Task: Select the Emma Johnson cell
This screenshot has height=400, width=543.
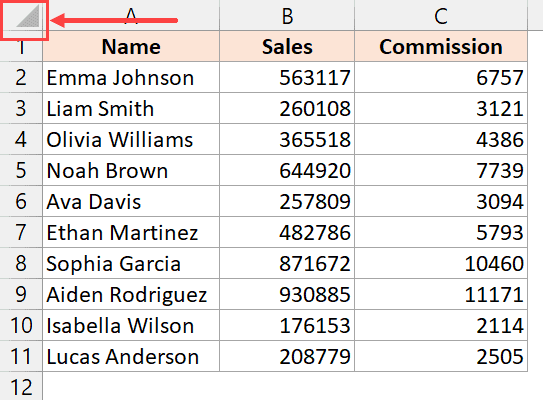Action: [131, 77]
